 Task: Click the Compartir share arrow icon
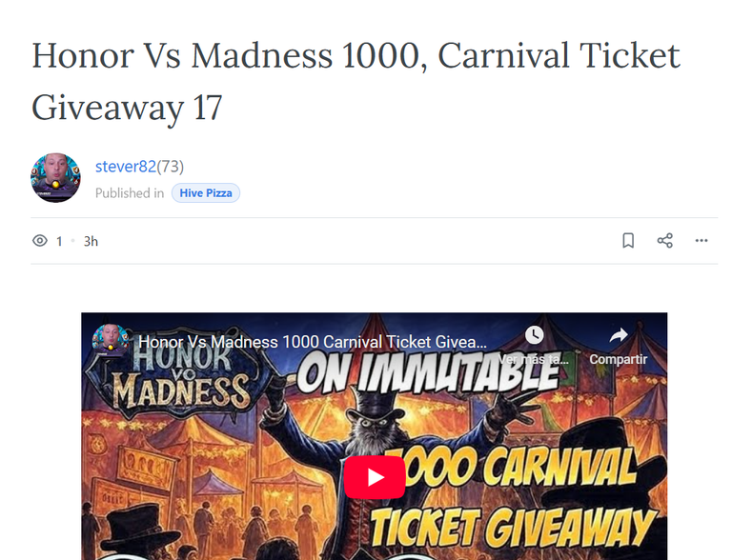[618, 335]
